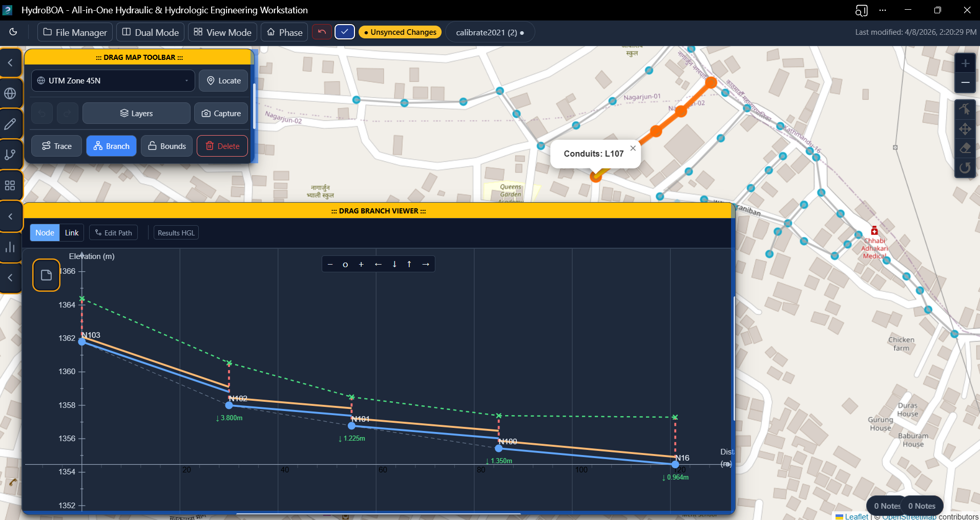
Task: Click the bar chart icon in sidebar
Action: tap(10, 247)
